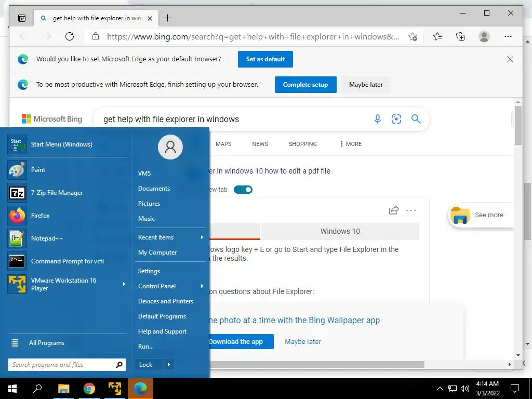
Task: Open Firefox from the start menu
Action: click(x=67, y=216)
